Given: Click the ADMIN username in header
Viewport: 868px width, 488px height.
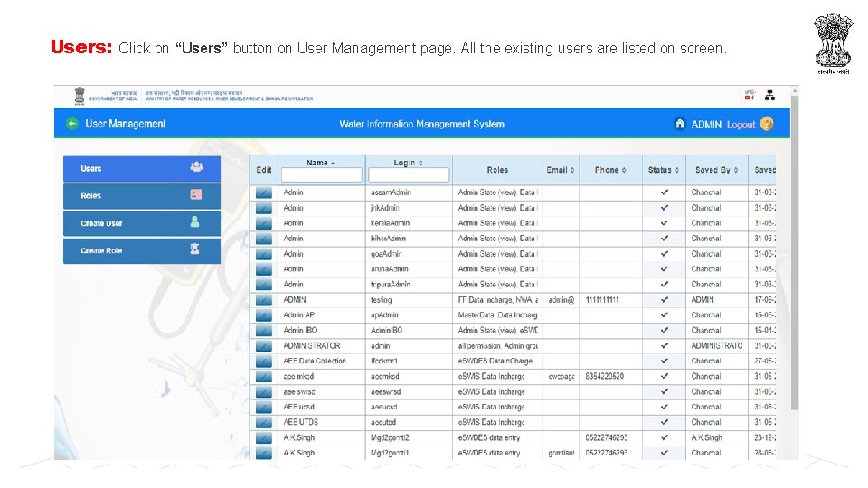Looking at the screenshot, I should point(706,125).
